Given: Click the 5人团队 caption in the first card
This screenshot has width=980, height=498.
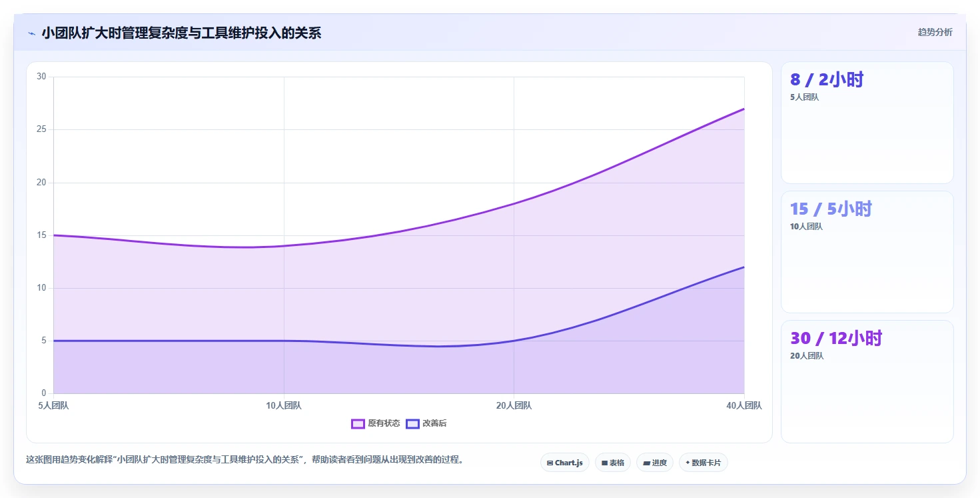Looking at the screenshot, I should [804, 97].
